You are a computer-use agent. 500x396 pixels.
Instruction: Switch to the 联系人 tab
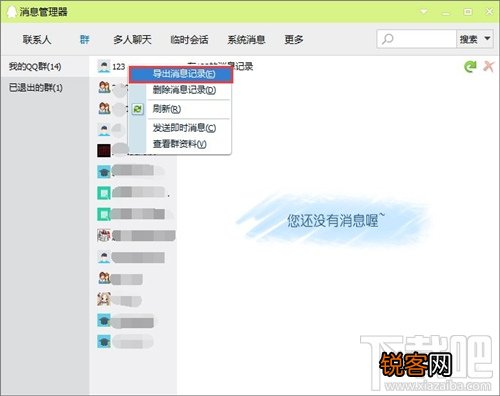point(37,40)
